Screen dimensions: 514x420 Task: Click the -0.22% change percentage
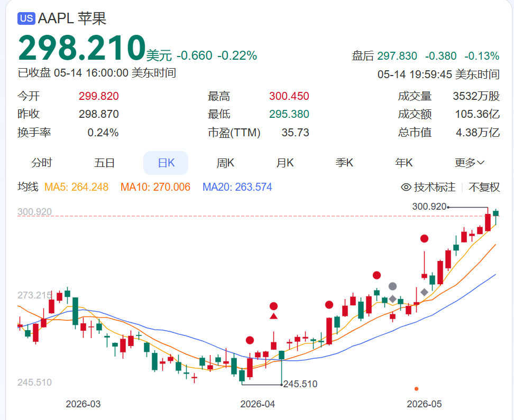coord(237,55)
